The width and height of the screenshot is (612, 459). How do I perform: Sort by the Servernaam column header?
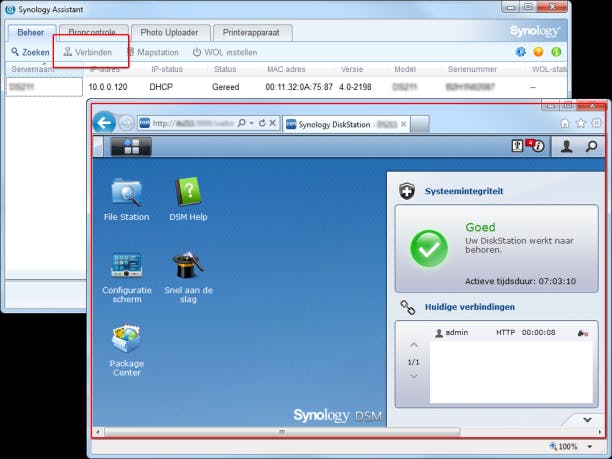(33, 69)
